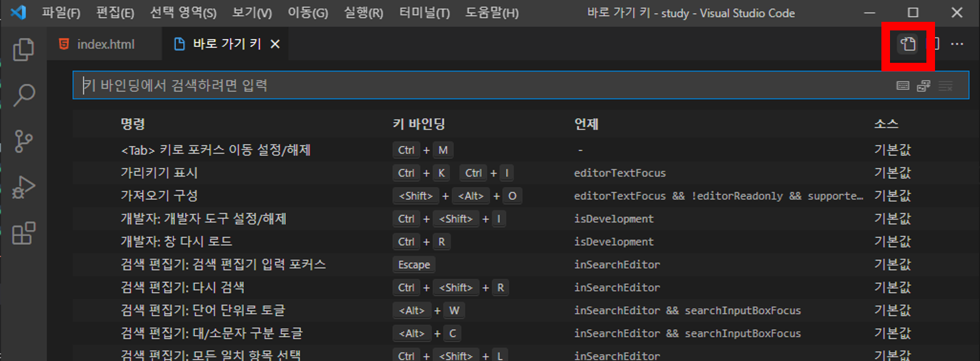Click when-condition of 단어 단위로 토글 row
The image size is (980, 361).
click(x=688, y=310)
